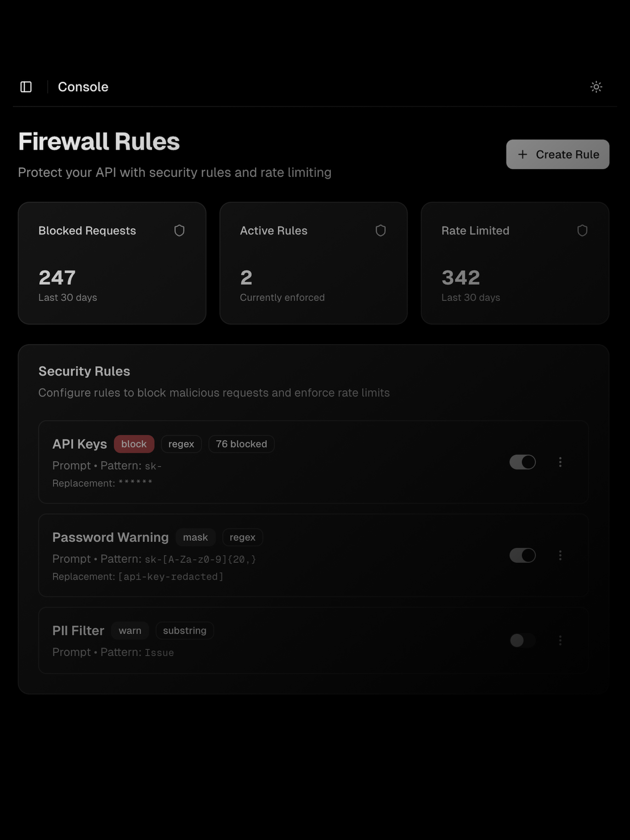Click the substring badge on PII Filter

coord(184,630)
